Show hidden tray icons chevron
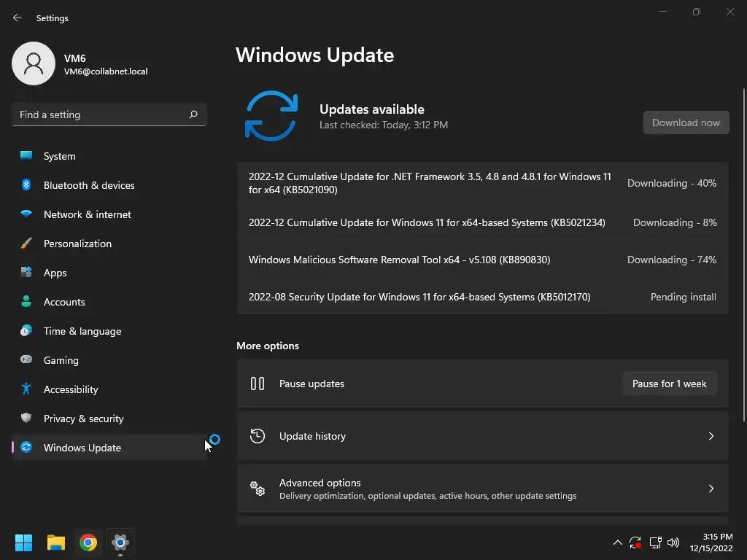Image resolution: width=747 pixels, height=560 pixels. tap(617, 542)
